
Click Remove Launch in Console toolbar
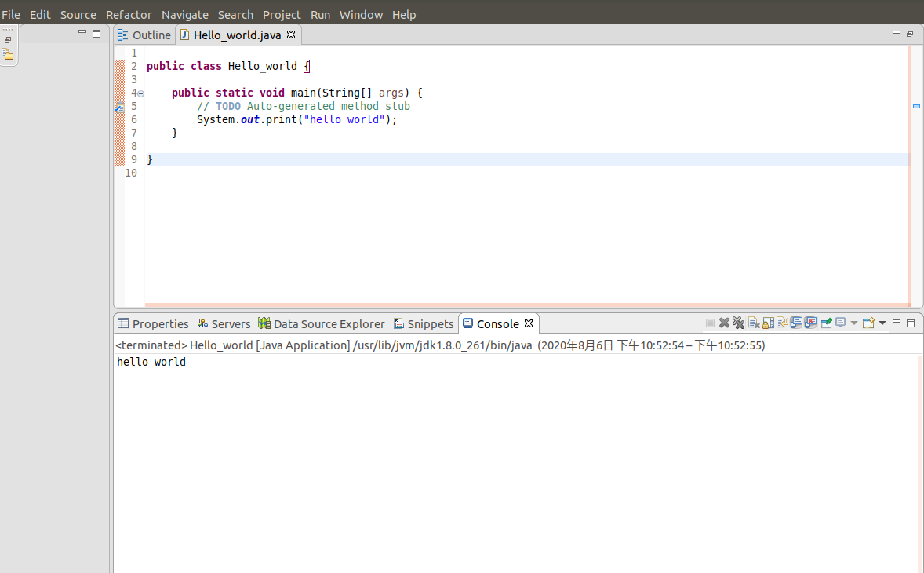point(724,323)
